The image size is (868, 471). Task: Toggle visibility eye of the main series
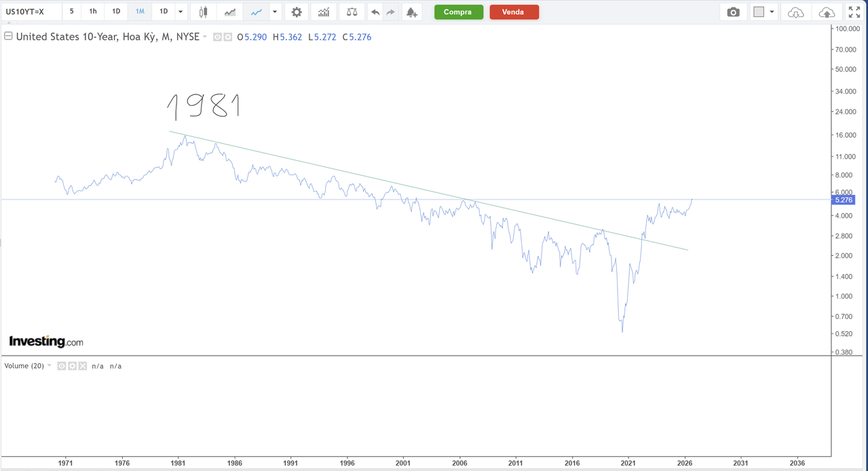click(x=217, y=37)
